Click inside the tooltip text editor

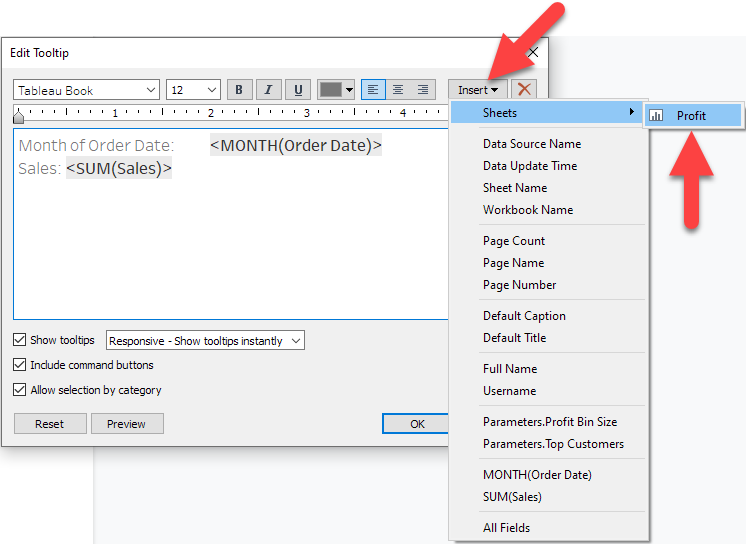(230, 250)
